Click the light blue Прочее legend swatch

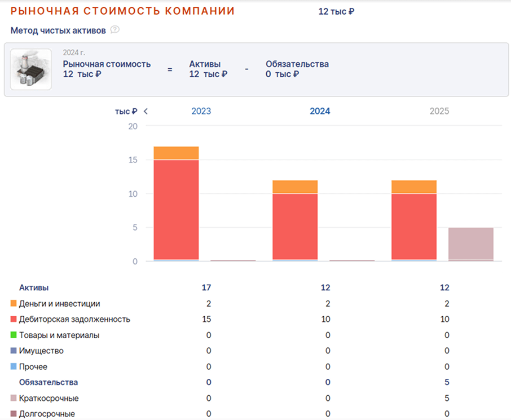click(x=14, y=366)
